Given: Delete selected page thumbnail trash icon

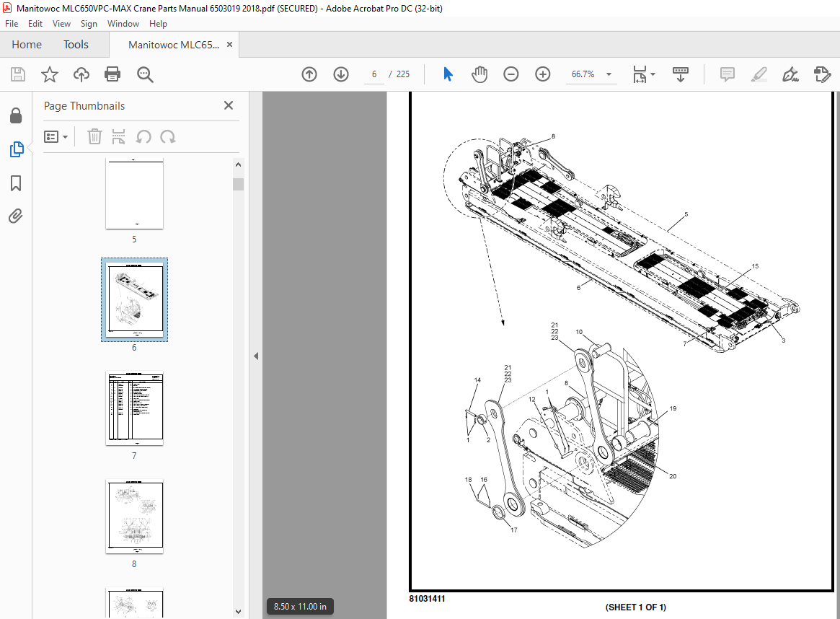Looking at the screenshot, I should tap(94, 136).
